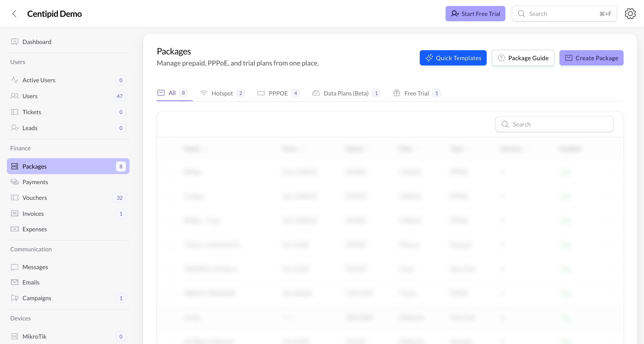
Task: Disable the second package in the table
Action: [566, 196]
